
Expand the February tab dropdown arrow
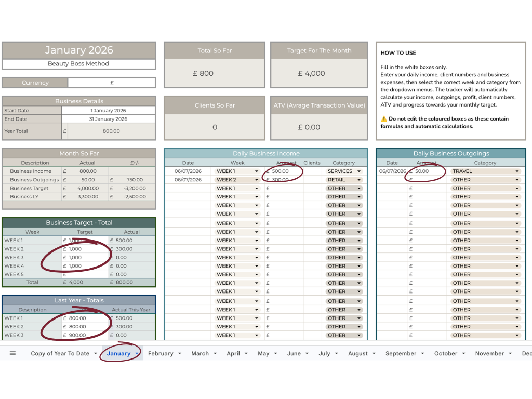179,353
